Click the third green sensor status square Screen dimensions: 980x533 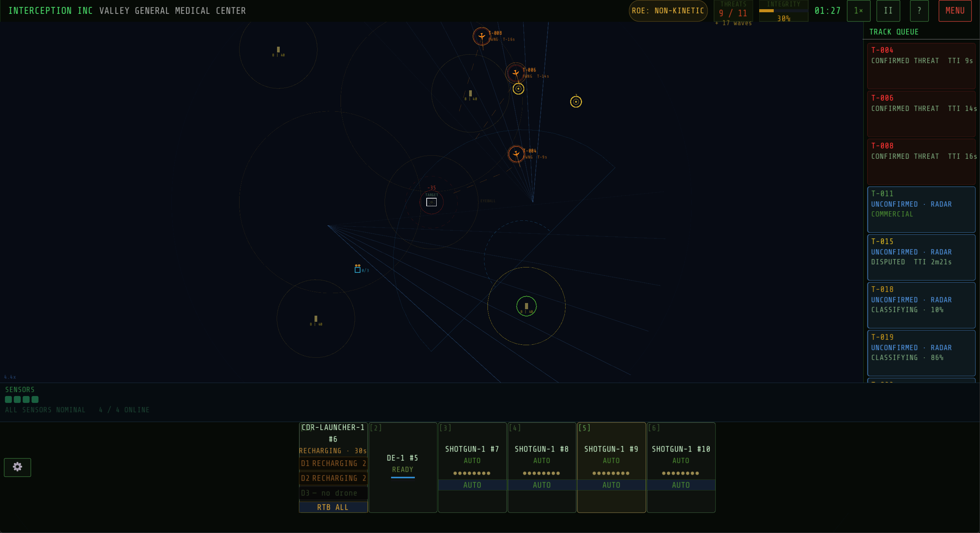pos(26,399)
